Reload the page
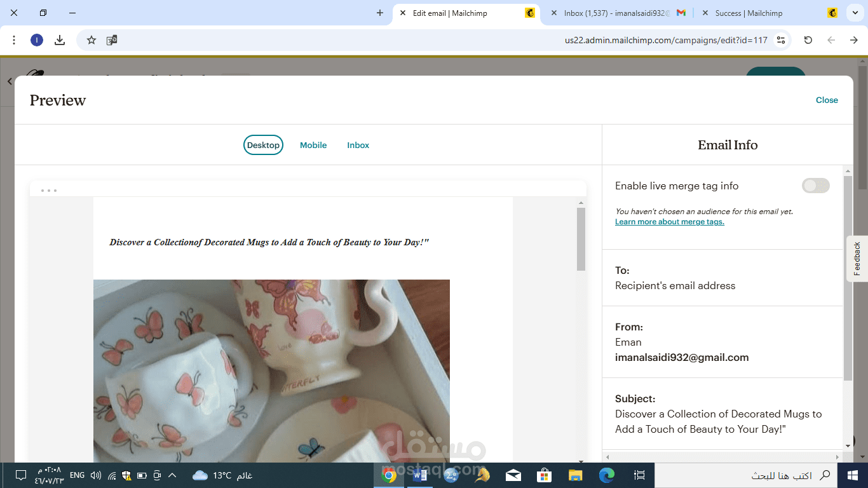This screenshot has height=488, width=868. 808,40
